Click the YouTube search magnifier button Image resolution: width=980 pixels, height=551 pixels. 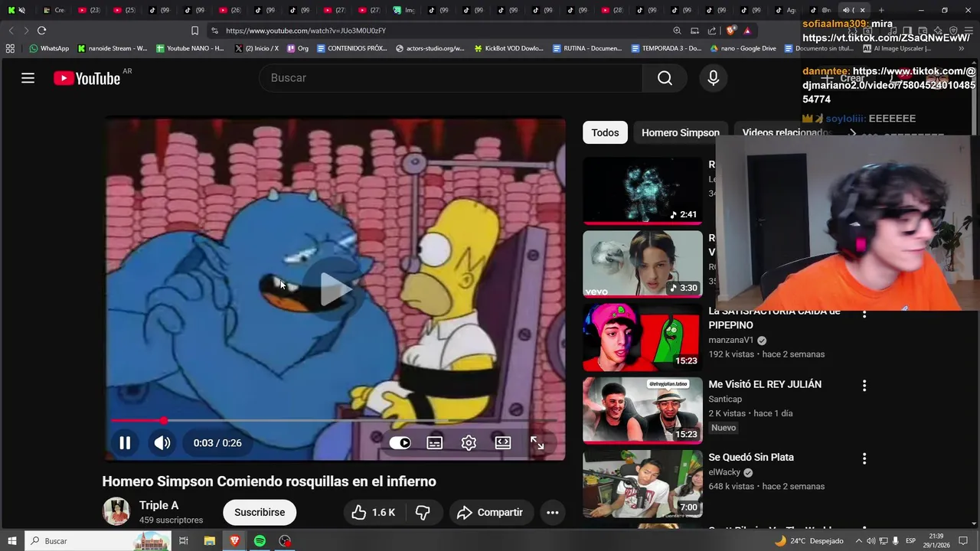point(665,78)
